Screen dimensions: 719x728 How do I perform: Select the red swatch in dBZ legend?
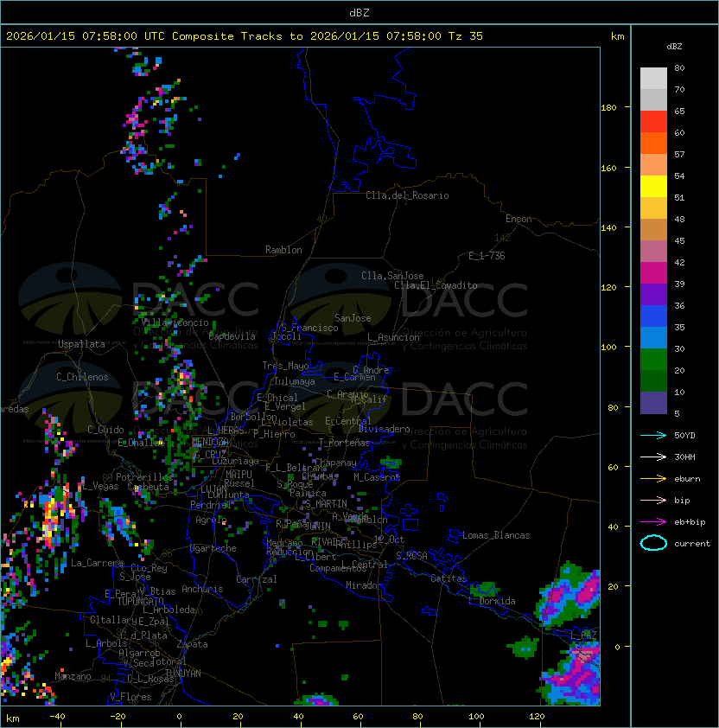653,122
